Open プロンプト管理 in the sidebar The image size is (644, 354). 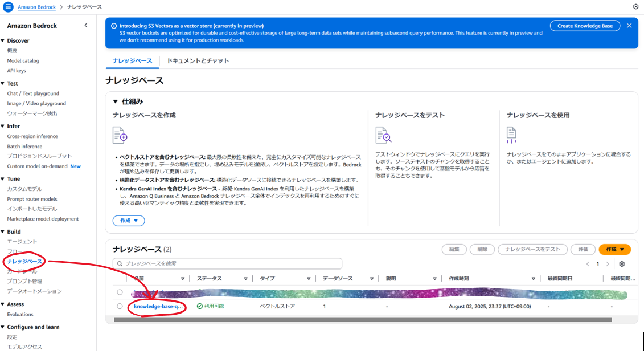(24, 281)
